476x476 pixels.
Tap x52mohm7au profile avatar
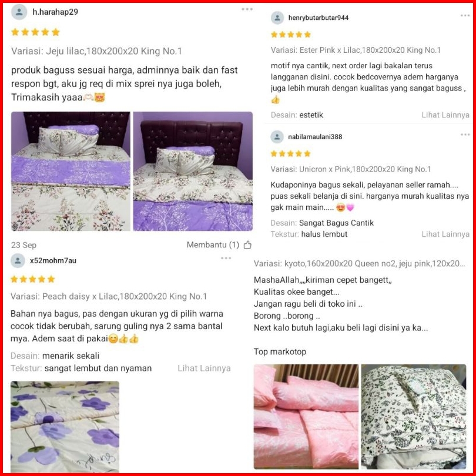[x=18, y=260]
